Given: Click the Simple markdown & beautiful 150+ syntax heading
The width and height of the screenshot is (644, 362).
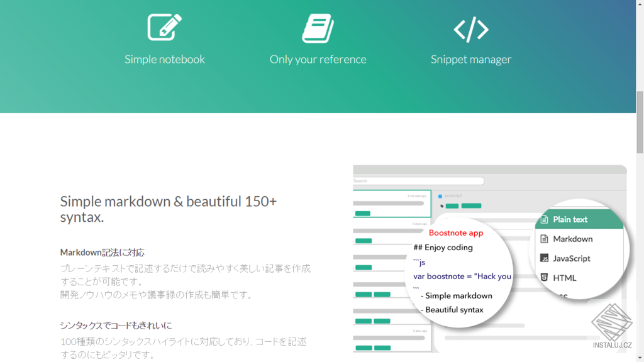Looking at the screenshot, I should 169,209.
